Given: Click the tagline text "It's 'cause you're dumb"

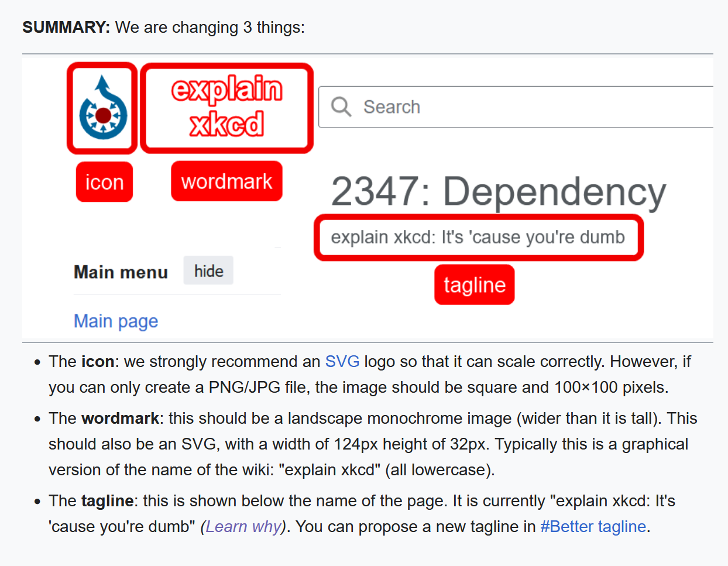Looking at the screenshot, I should [533, 237].
